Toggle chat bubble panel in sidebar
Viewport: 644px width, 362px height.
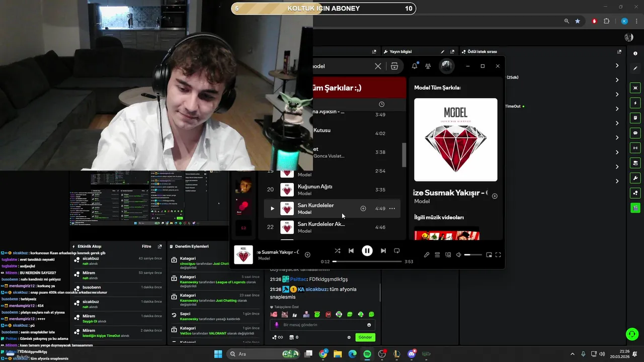click(x=635, y=133)
